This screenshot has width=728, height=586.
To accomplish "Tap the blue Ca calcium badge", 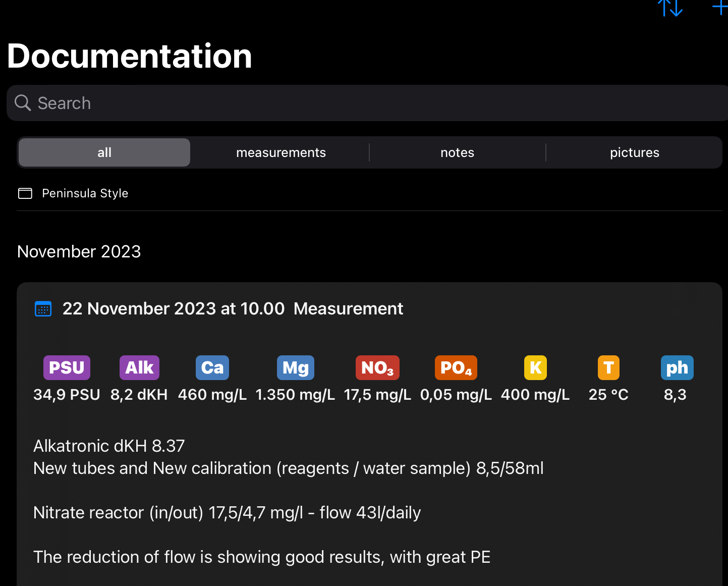I will (x=212, y=367).
